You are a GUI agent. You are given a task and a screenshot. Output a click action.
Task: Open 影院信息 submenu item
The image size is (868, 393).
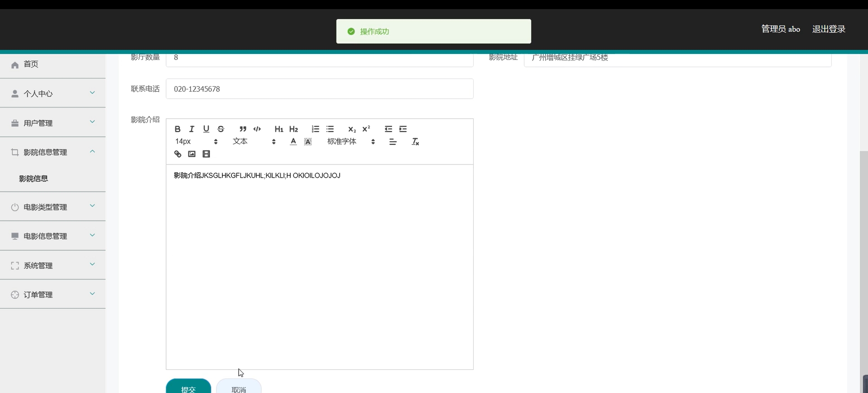pyautogui.click(x=34, y=179)
